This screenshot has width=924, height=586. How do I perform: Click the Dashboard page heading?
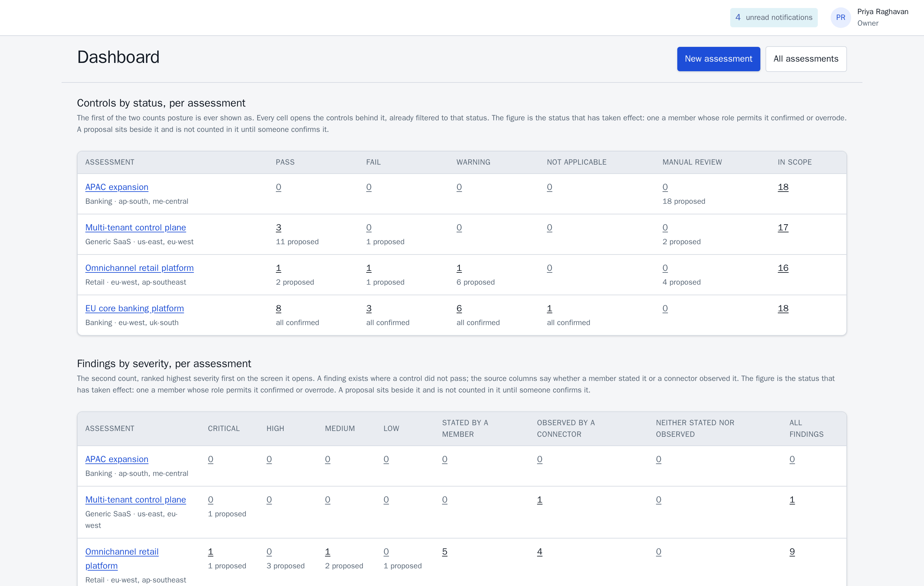point(118,57)
